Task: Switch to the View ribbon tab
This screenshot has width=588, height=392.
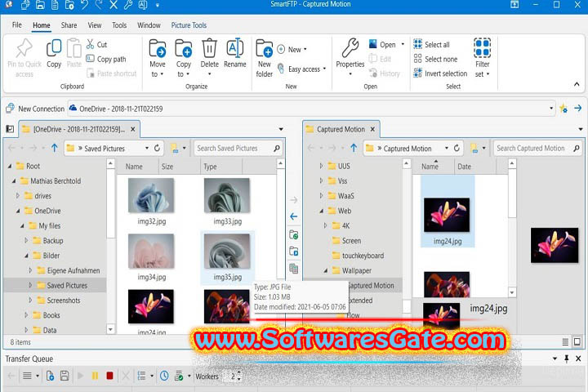Action: 95,25
